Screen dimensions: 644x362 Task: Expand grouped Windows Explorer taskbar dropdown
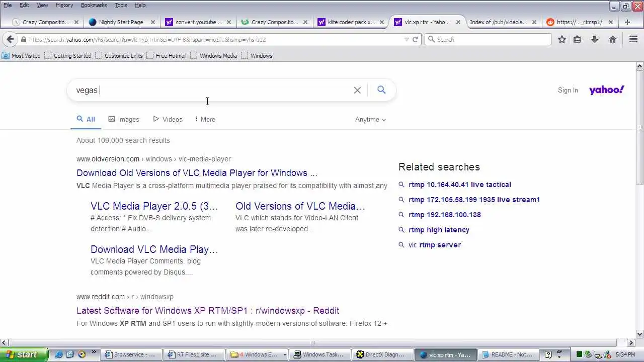coord(285,354)
